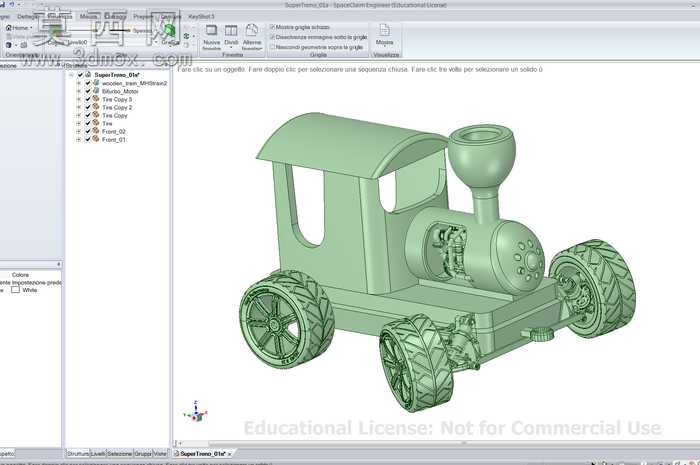This screenshot has width=700, height=465.
Task: Select Front_02 in the structure tree
Action: pos(114,132)
